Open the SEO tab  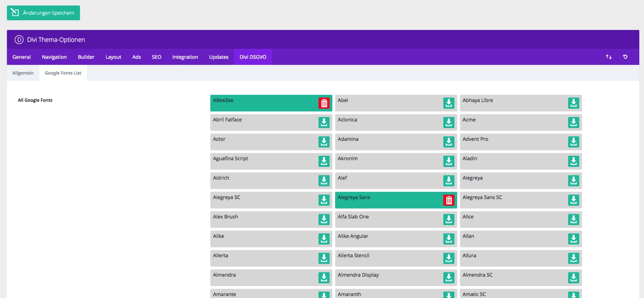tap(157, 57)
